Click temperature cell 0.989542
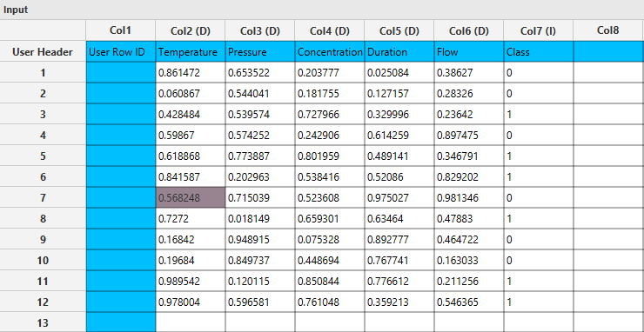The width and height of the screenshot is (644, 332). point(191,281)
